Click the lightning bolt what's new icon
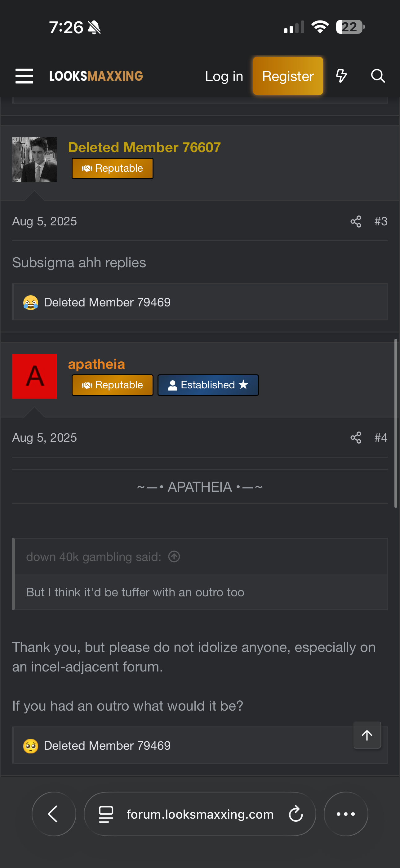The image size is (400, 868). point(341,76)
